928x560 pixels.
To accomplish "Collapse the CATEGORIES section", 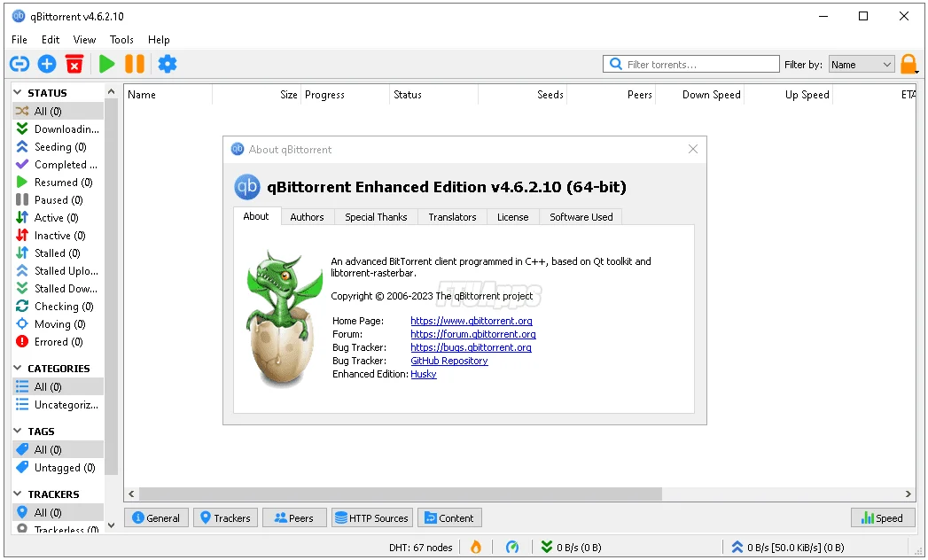I will click(x=18, y=369).
